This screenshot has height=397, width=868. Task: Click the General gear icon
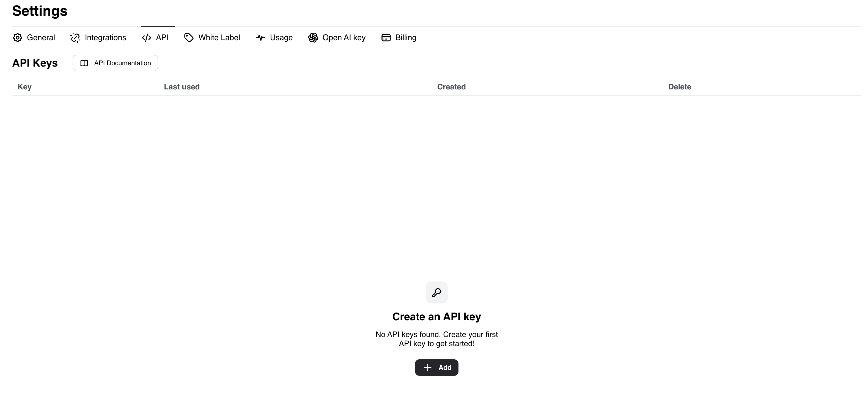(18, 37)
